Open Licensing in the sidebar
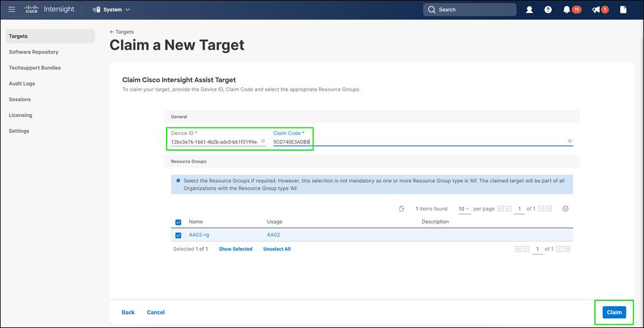This screenshot has width=644, height=328. coord(20,115)
